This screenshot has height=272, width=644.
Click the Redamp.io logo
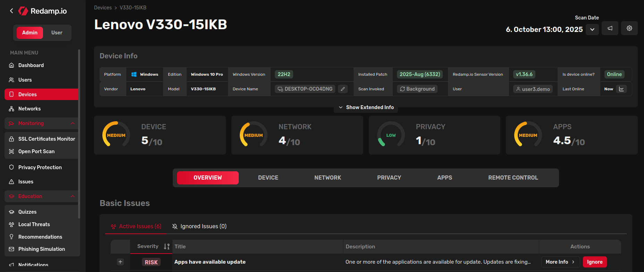pyautogui.click(x=42, y=11)
